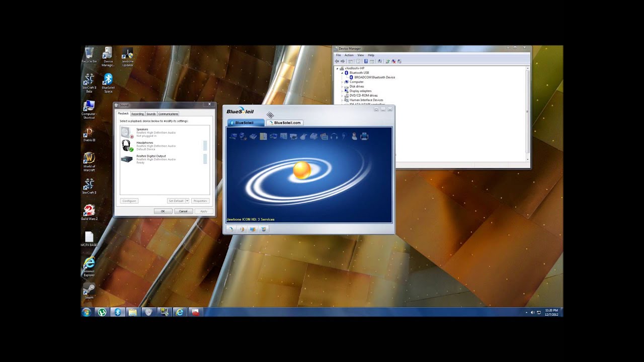The width and height of the screenshot is (644, 362).
Task: Expand the Computer node in Device Manager
Action: coord(342,82)
